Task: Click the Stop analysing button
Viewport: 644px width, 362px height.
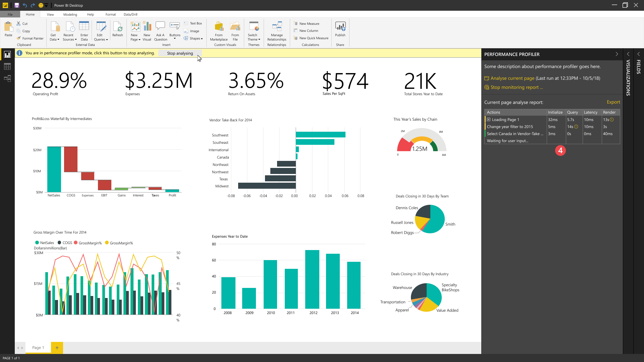Action: tap(180, 53)
